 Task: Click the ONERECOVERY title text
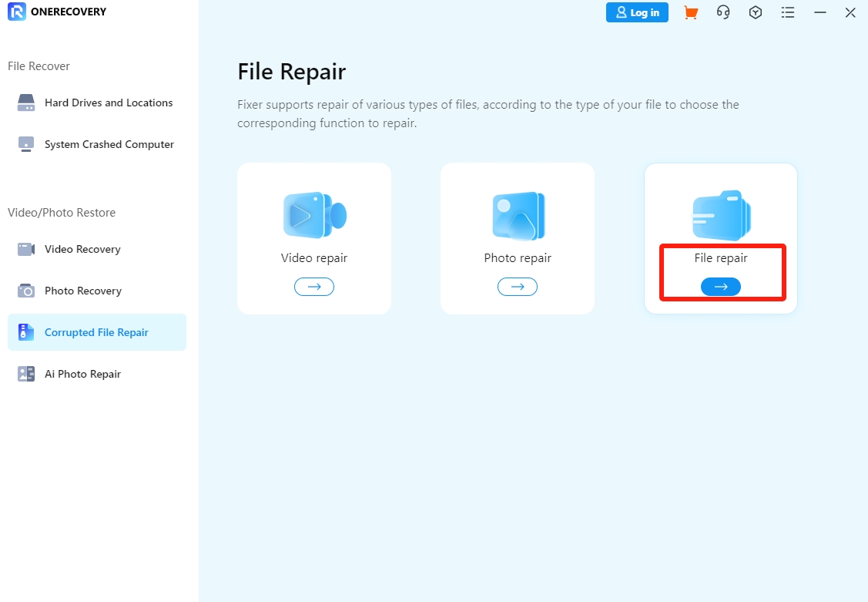click(69, 12)
